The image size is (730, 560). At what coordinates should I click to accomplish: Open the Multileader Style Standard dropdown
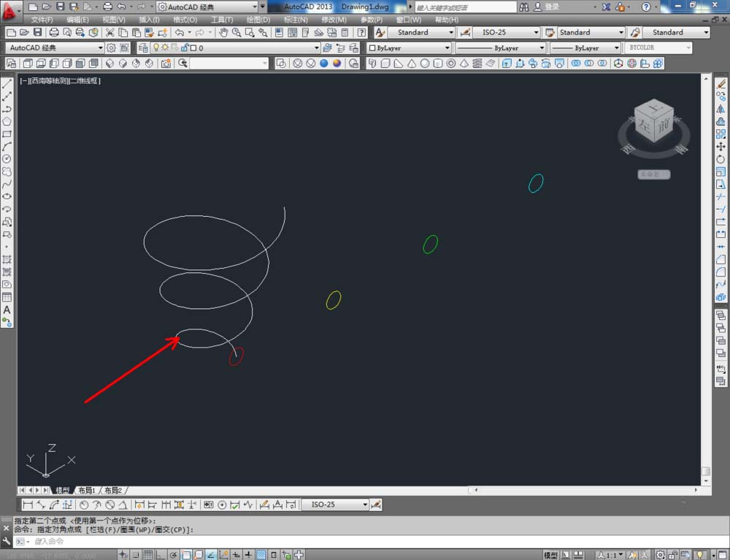point(677,33)
